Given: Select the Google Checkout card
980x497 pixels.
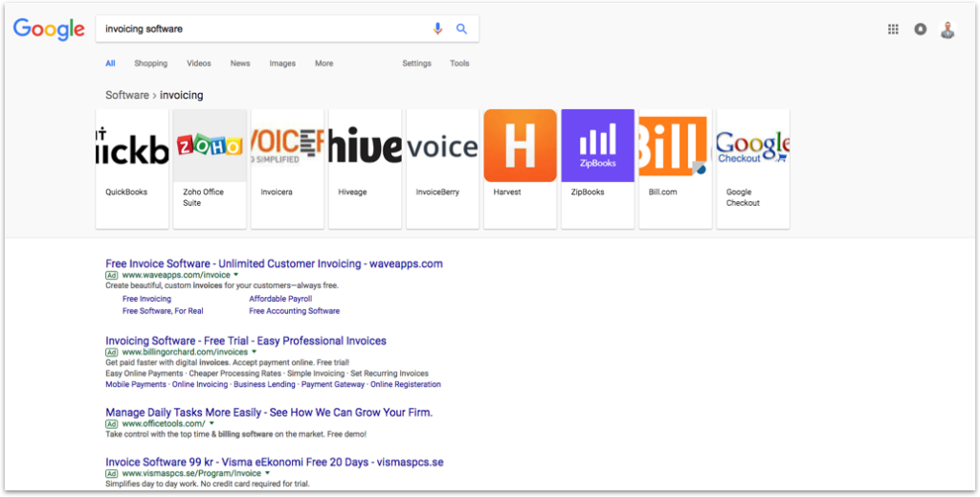Looking at the screenshot, I should click(x=752, y=169).
